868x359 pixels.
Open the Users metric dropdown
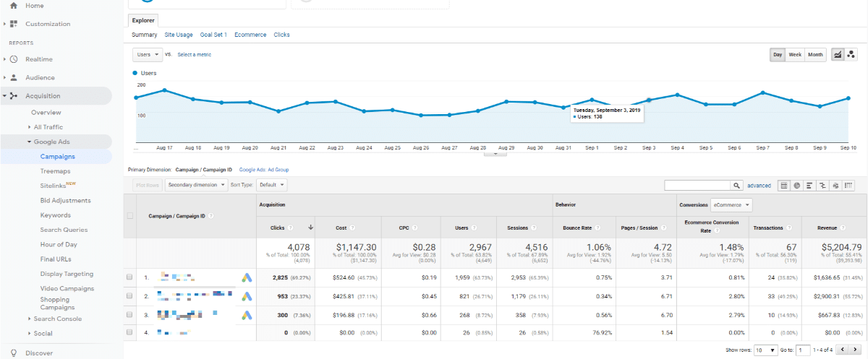click(x=148, y=54)
